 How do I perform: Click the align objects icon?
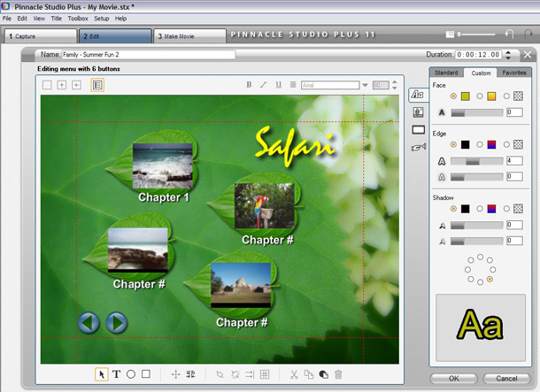click(x=250, y=374)
